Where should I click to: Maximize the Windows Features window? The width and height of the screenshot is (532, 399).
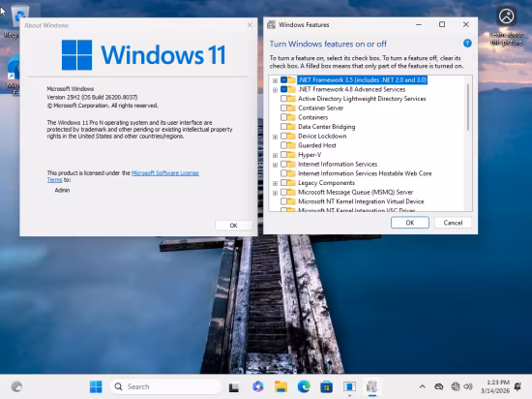pos(442,24)
